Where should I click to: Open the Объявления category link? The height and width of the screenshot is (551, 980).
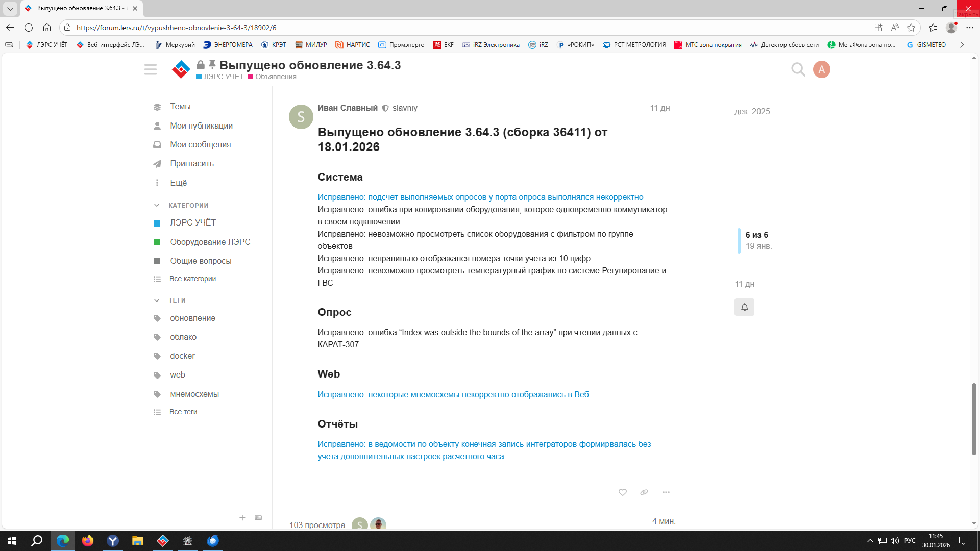[x=275, y=77]
